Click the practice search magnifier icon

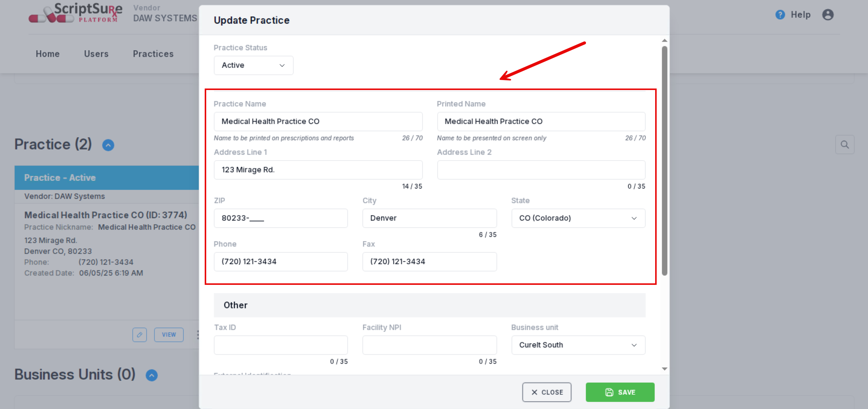[x=844, y=145]
